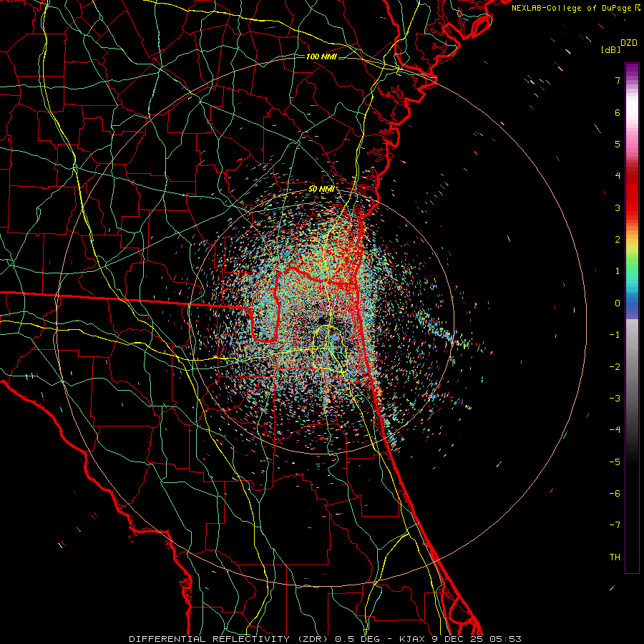
Task: Click the 4 value on the color scale
Action: 618,176
